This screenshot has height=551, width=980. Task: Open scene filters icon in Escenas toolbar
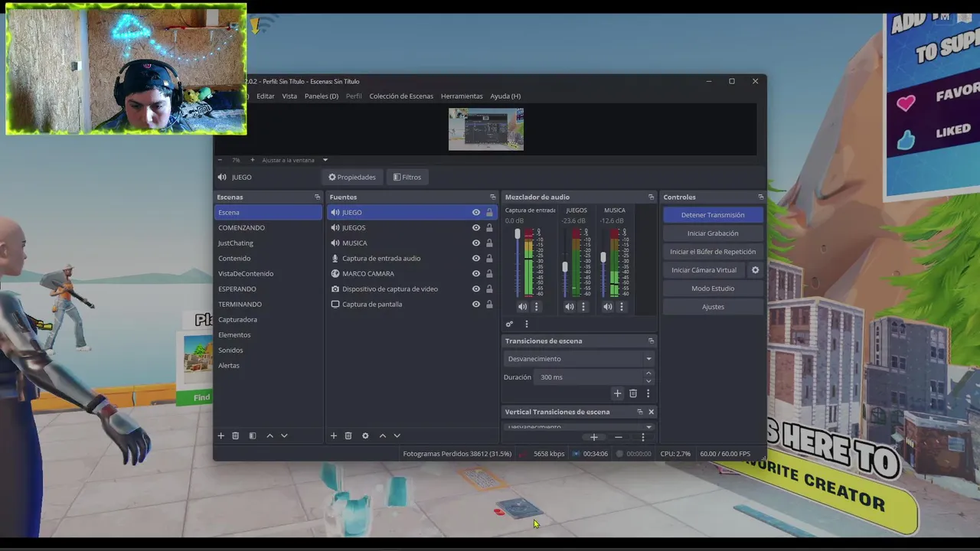[x=253, y=435]
